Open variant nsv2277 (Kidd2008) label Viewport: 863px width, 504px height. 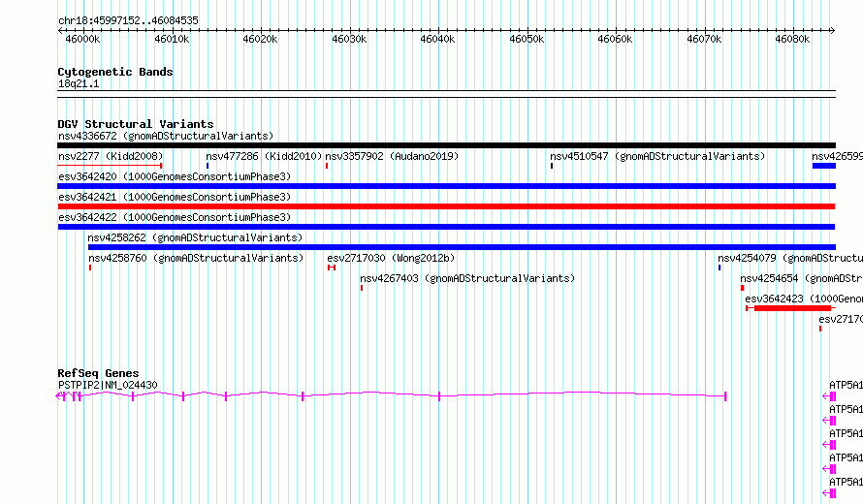111,156
